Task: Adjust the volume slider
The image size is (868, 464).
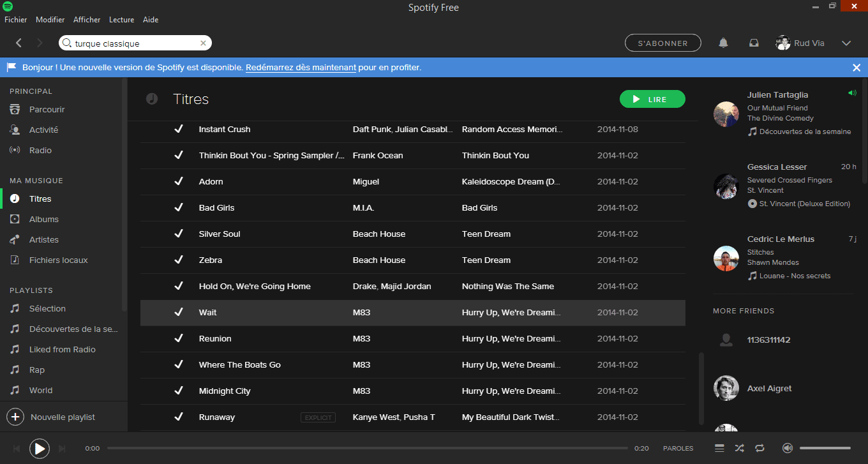Action: coord(825,448)
